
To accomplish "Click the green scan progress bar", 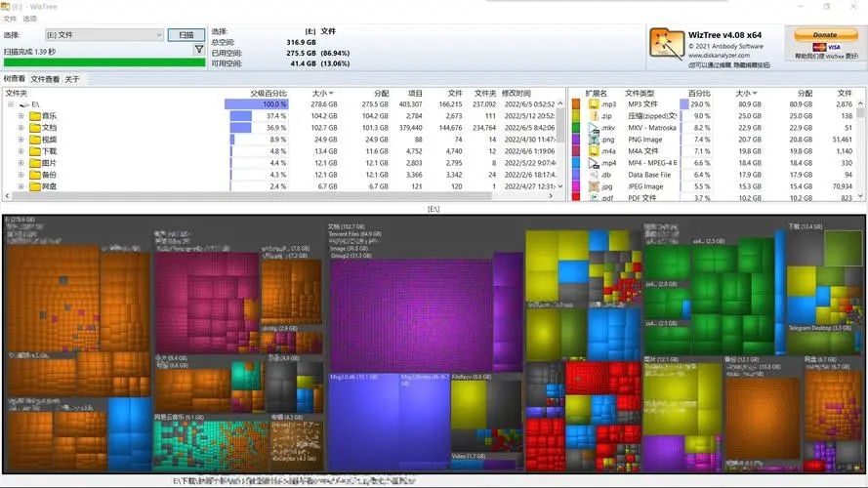I will coord(104,62).
